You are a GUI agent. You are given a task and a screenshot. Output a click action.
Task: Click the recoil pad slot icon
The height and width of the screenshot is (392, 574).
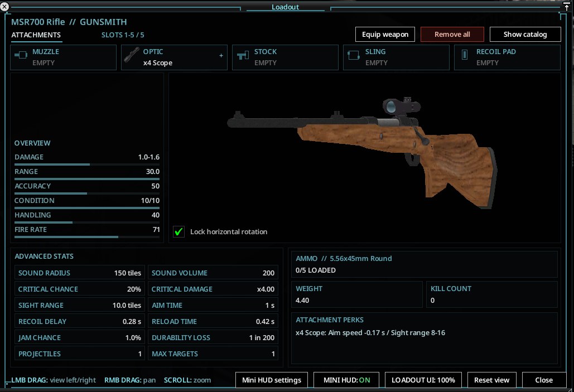point(464,55)
